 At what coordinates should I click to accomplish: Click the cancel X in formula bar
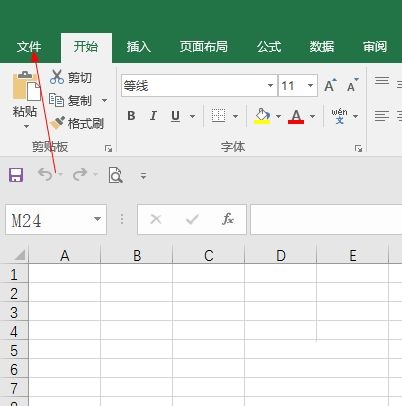pyautogui.click(x=156, y=219)
